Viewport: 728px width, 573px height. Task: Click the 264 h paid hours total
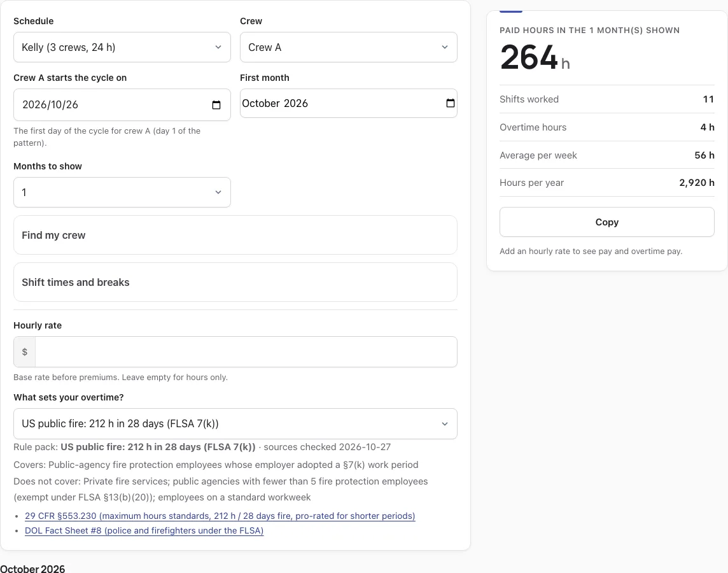tap(535, 57)
